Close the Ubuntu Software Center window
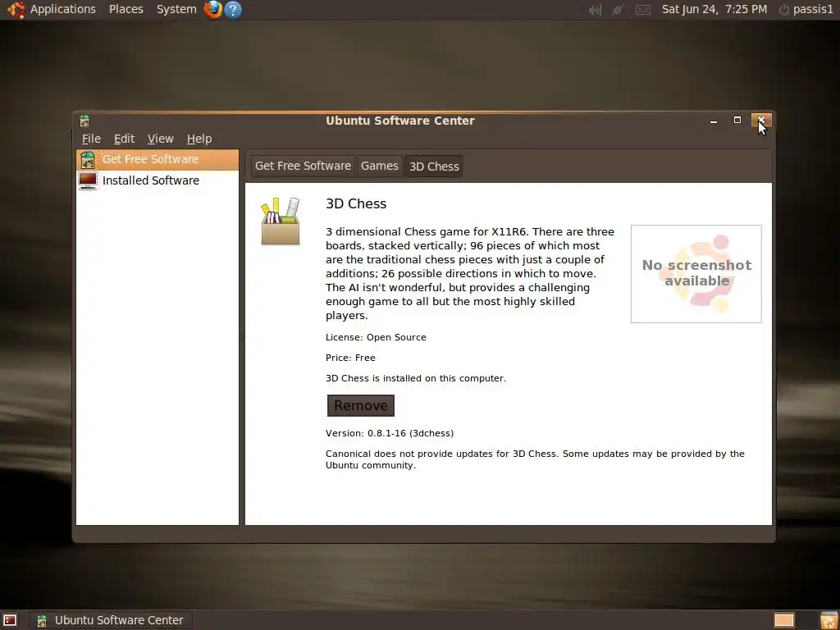The image size is (840, 630). point(760,120)
